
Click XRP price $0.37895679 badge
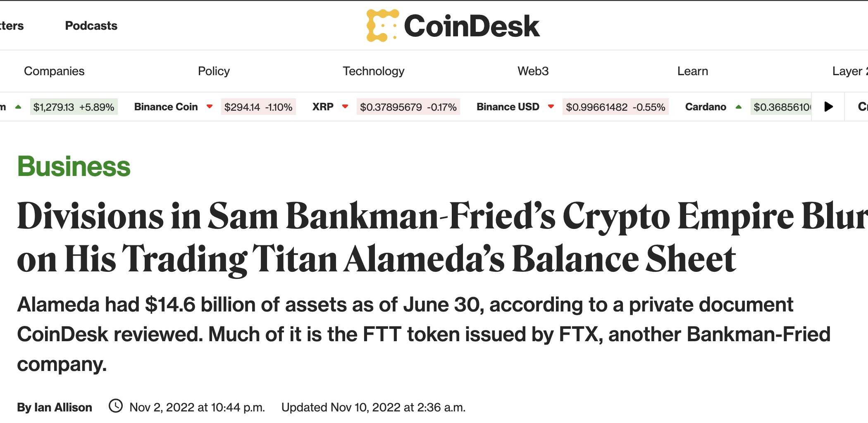(x=408, y=107)
